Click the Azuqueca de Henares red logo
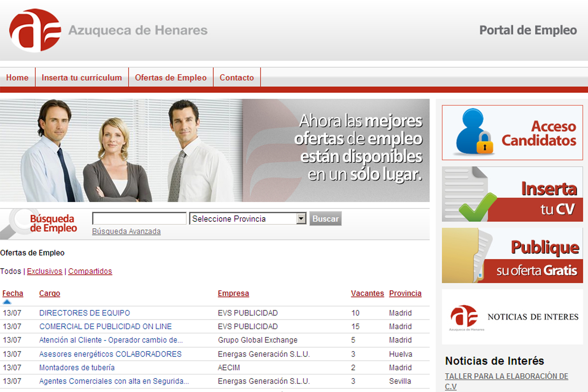 (35, 30)
